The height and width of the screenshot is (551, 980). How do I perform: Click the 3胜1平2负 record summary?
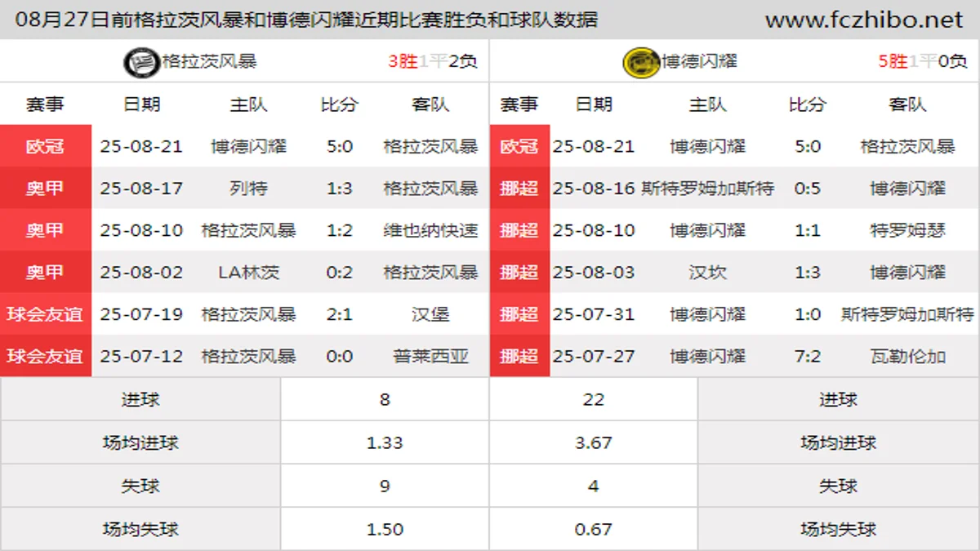click(x=433, y=61)
